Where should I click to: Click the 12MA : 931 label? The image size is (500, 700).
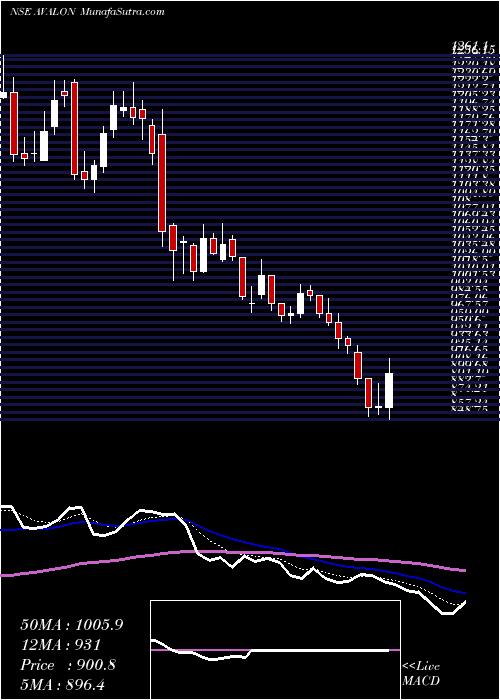[x=60, y=645]
